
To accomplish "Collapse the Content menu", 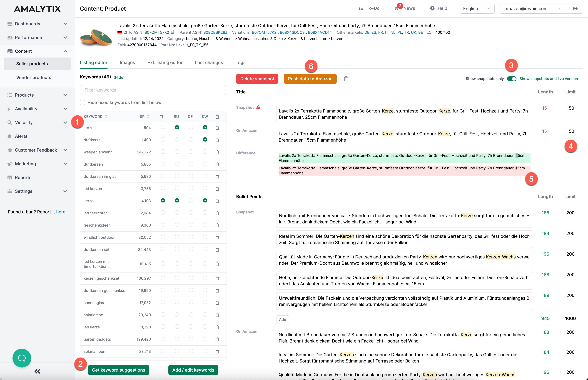I will point(37,51).
